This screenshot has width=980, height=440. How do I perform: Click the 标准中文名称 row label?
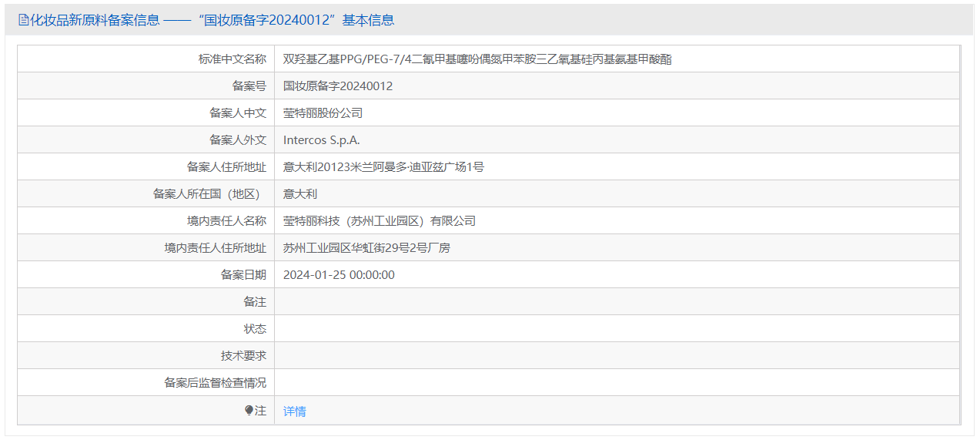pyautogui.click(x=232, y=59)
